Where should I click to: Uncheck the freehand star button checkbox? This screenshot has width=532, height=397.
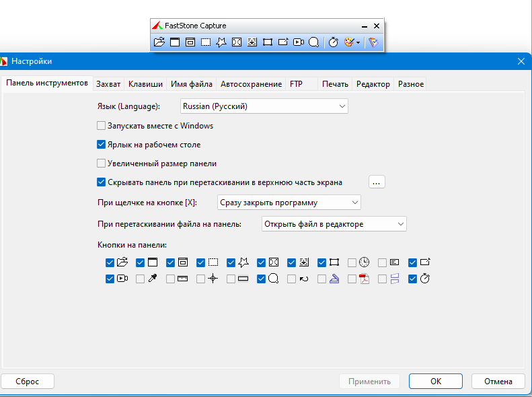(x=231, y=262)
